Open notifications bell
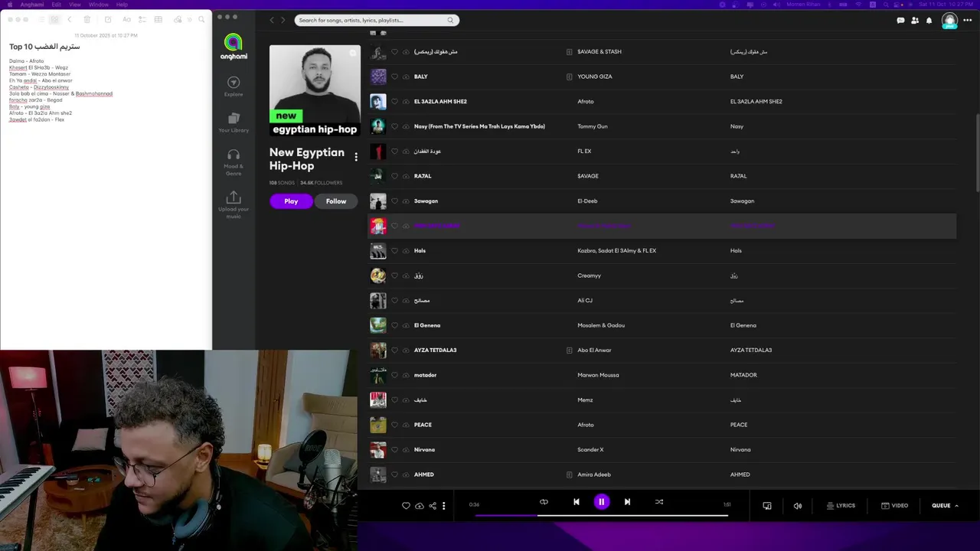This screenshot has height=551, width=980. pyautogui.click(x=929, y=21)
